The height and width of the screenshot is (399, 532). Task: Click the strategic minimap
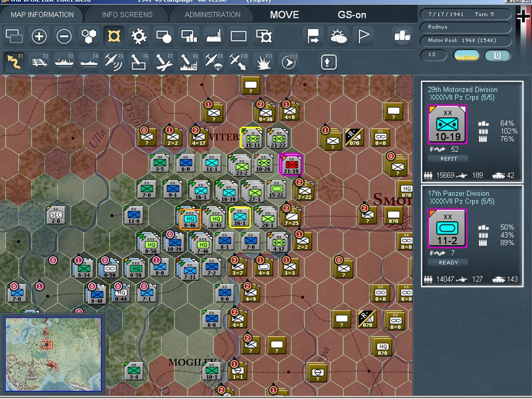tap(54, 354)
